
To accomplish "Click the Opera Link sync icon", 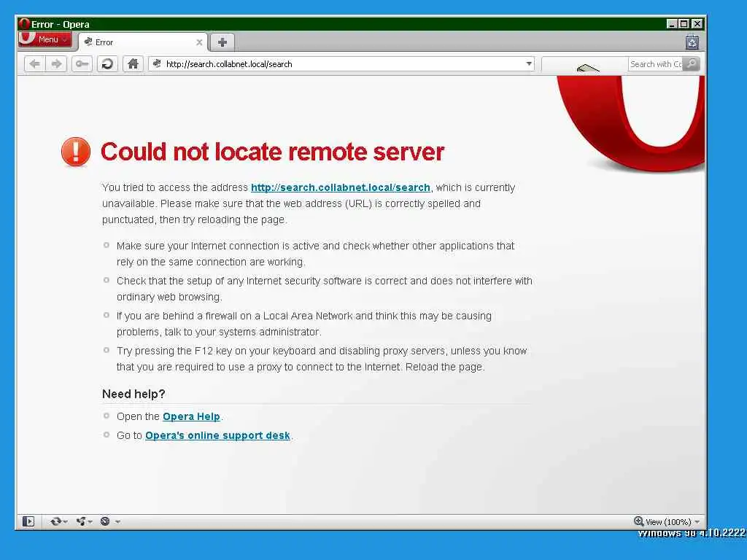I will pyautogui.click(x=55, y=521).
